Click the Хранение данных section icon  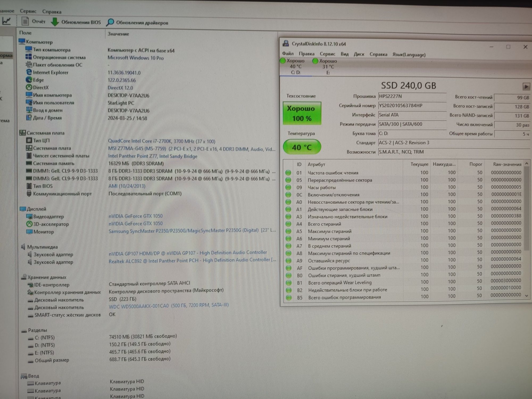(24, 277)
